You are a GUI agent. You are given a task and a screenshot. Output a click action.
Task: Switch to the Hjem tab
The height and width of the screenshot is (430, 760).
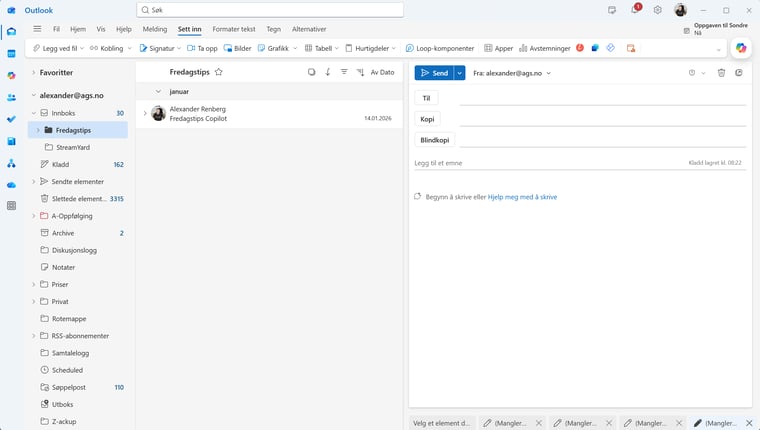click(x=78, y=29)
